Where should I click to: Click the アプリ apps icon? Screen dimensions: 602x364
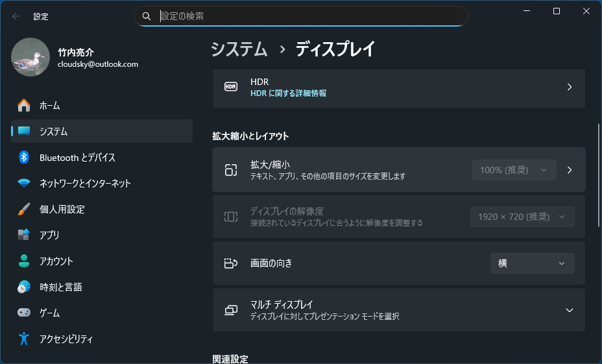tap(24, 235)
